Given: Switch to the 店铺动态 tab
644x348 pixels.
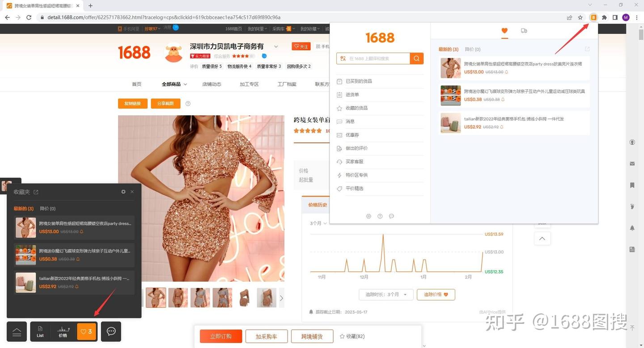Looking at the screenshot, I should 211,84.
